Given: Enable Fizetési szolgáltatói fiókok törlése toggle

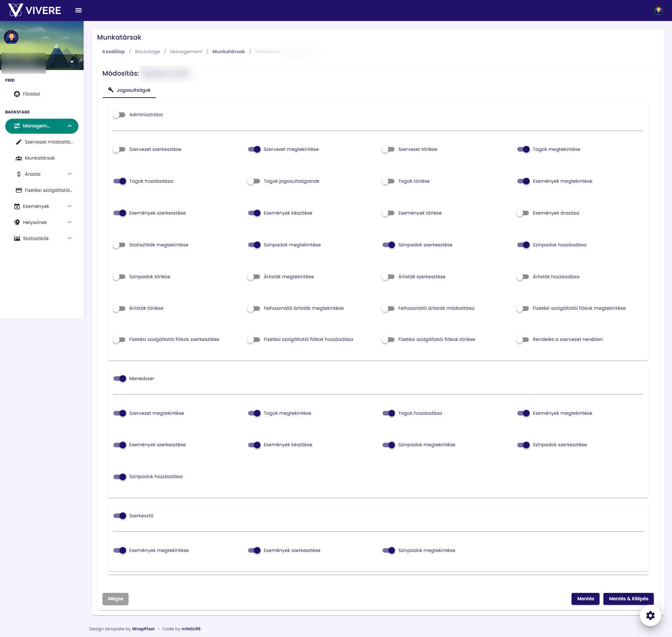Looking at the screenshot, I should tap(388, 340).
